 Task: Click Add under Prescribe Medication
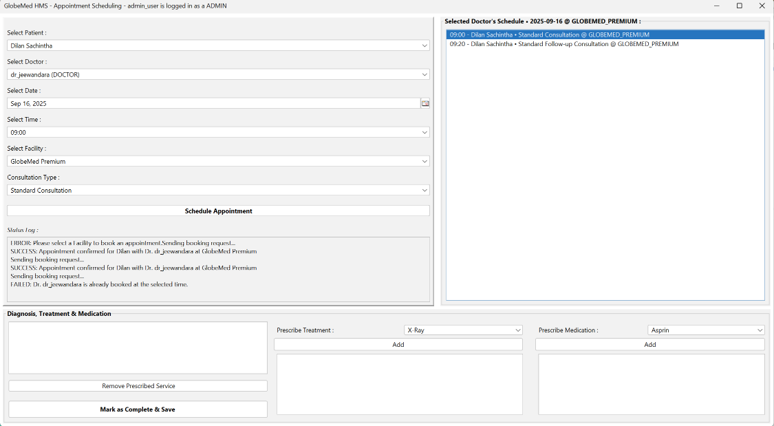(x=650, y=345)
